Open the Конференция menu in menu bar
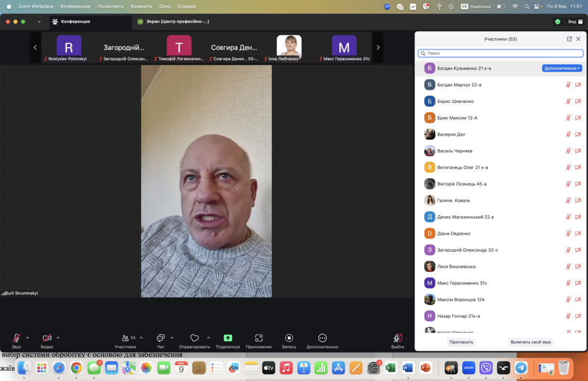The image size is (588, 381). coord(75,6)
